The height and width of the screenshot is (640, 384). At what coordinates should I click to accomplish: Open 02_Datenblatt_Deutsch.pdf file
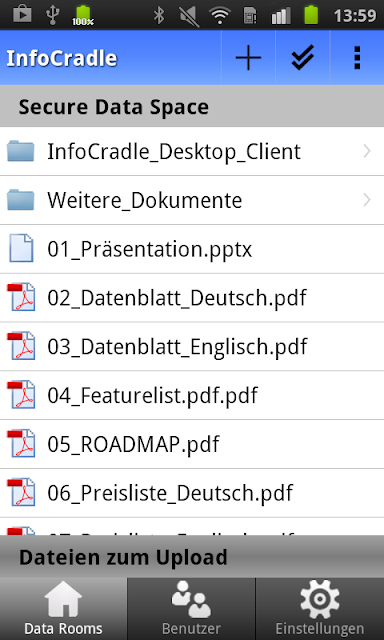pos(192,298)
